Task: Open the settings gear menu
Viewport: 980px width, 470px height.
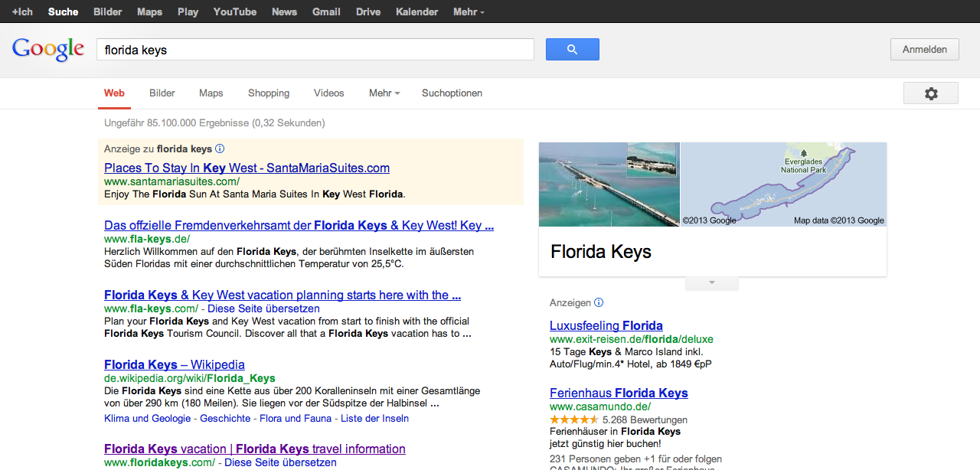Action: [930, 93]
